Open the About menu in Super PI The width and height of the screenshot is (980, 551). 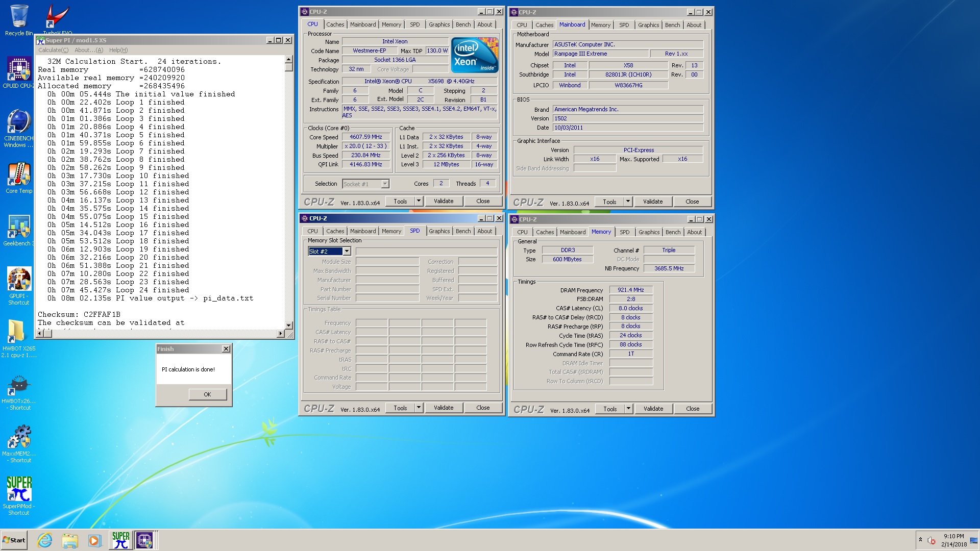(x=89, y=50)
